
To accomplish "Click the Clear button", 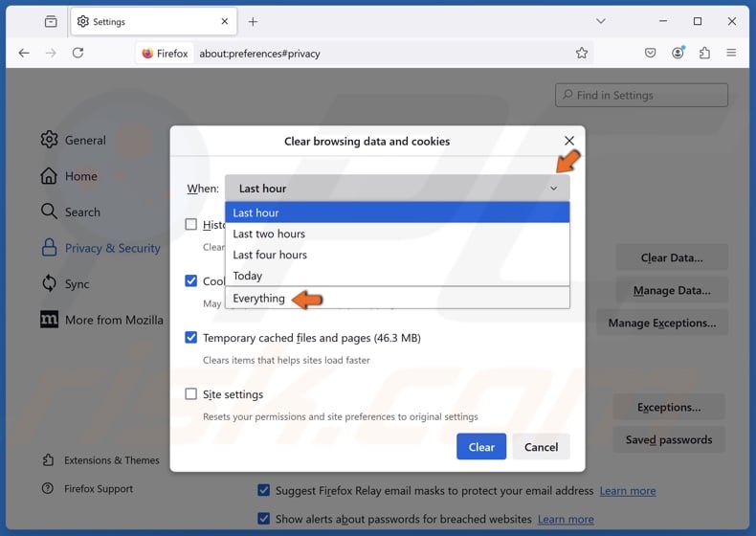I will (481, 447).
